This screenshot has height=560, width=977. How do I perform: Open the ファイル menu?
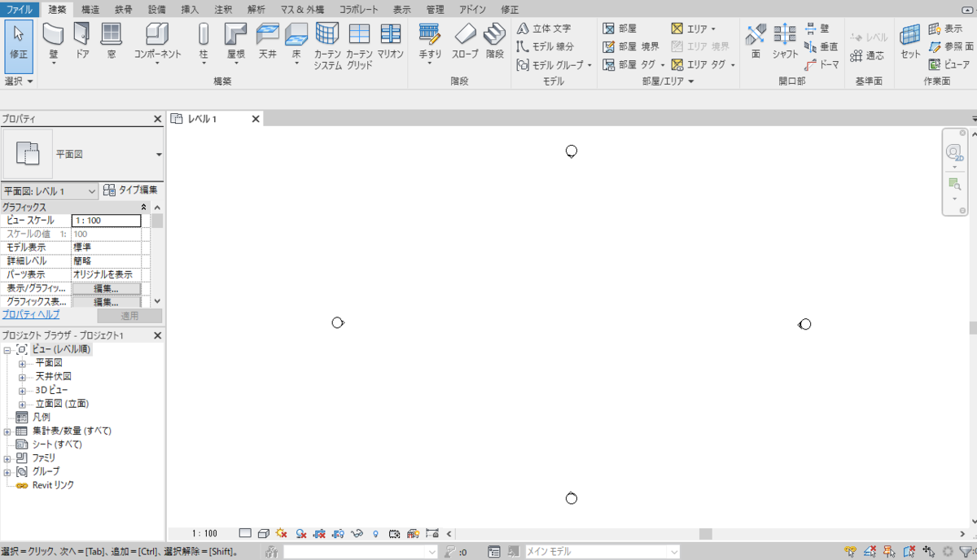click(x=18, y=9)
